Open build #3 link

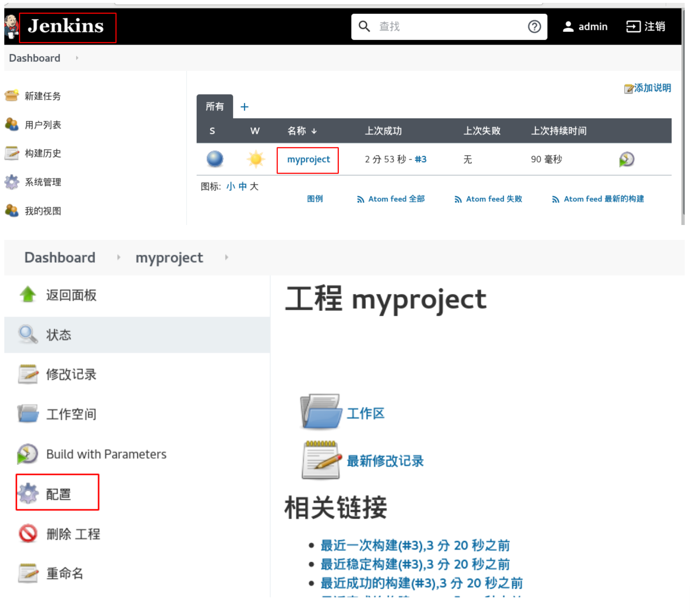420,159
